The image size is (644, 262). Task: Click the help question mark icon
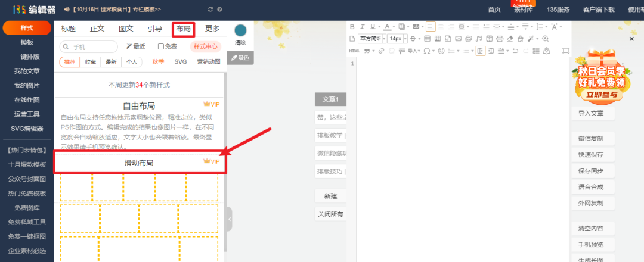(x=219, y=9)
